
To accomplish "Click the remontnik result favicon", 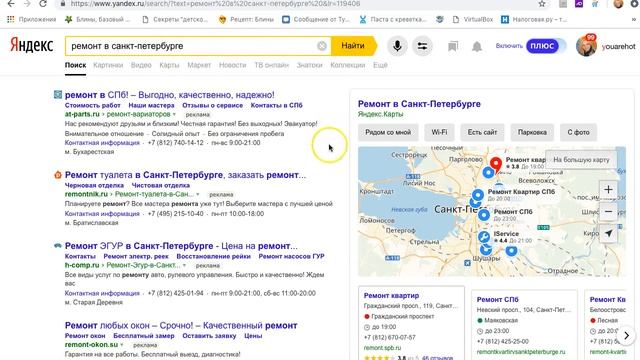I will (x=58, y=175).
